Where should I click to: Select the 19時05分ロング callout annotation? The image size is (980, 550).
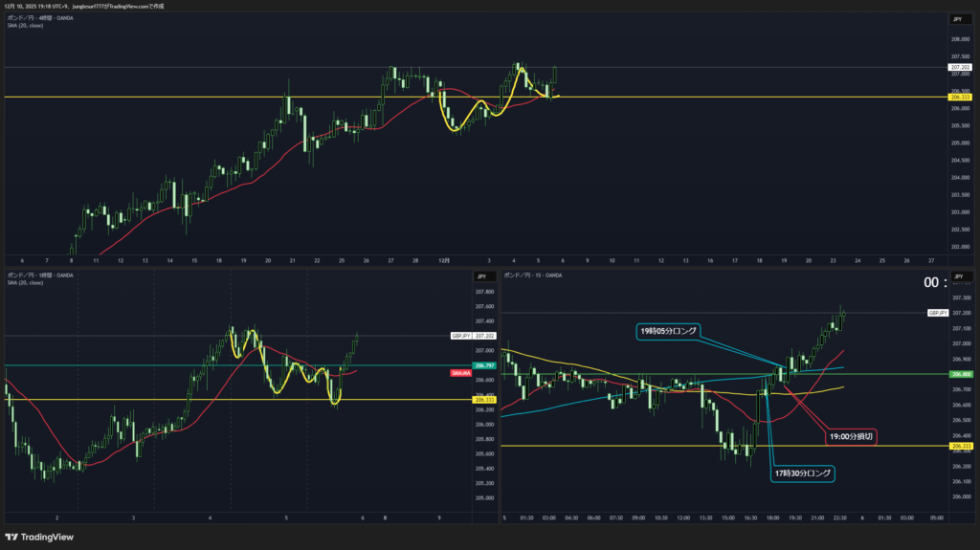(x=667, y=331)
